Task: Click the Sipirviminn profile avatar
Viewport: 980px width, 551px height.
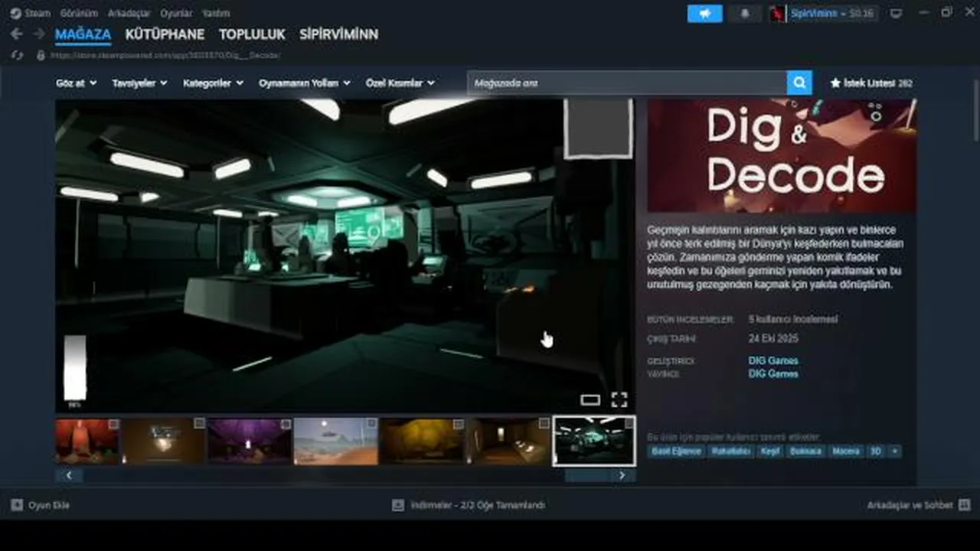Action: 778,14
